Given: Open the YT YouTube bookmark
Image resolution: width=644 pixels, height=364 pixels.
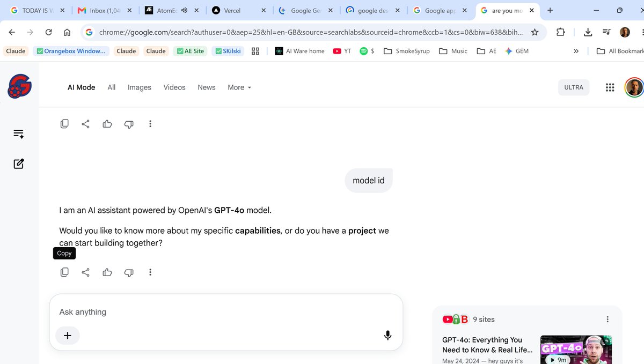Looking at the screenshot, I should pos(342,51).
